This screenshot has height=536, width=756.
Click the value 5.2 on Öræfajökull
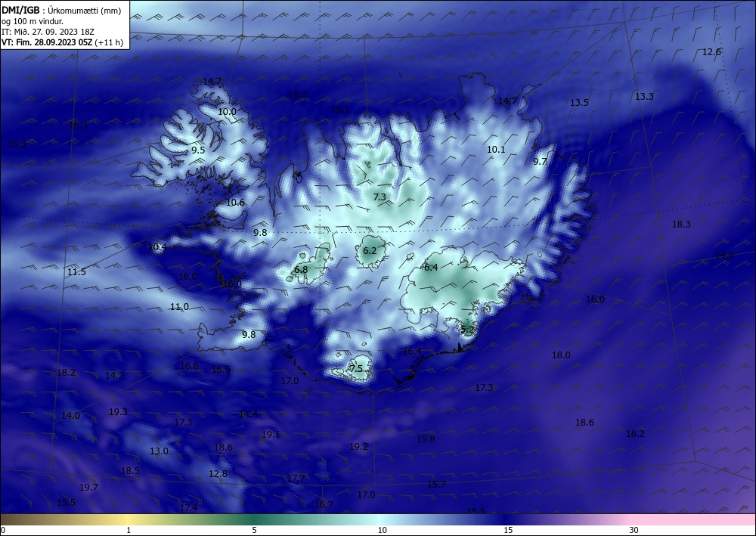(x=468, y=329)
